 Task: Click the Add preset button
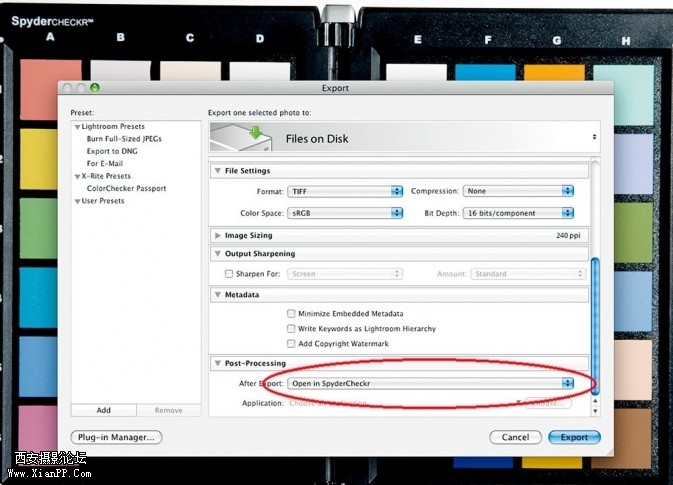(103, 410)
